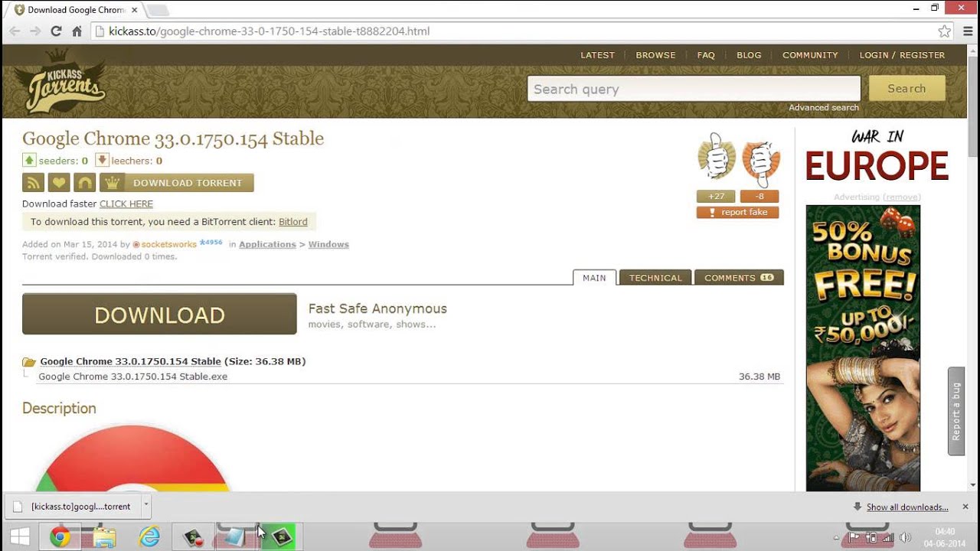The width and height of the screenshot is (980, 551).
Task: Click the CLICK HERE download faster link
Action: 126,204
